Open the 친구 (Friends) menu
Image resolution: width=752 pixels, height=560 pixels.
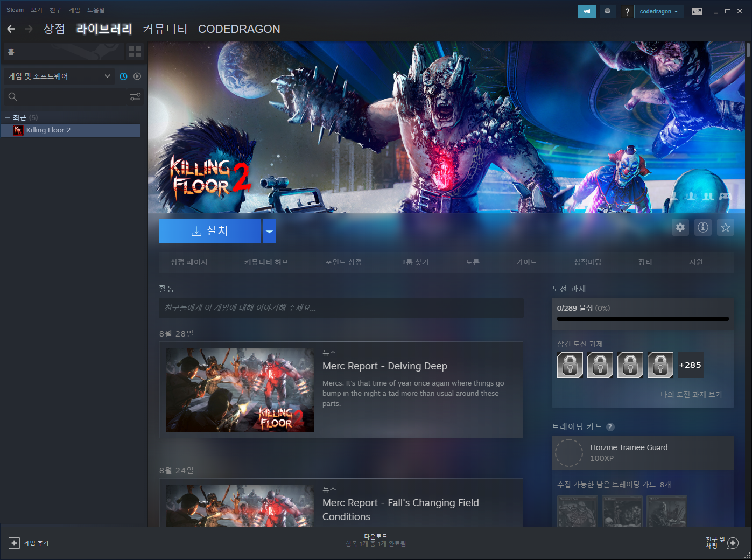pos(55,10)
